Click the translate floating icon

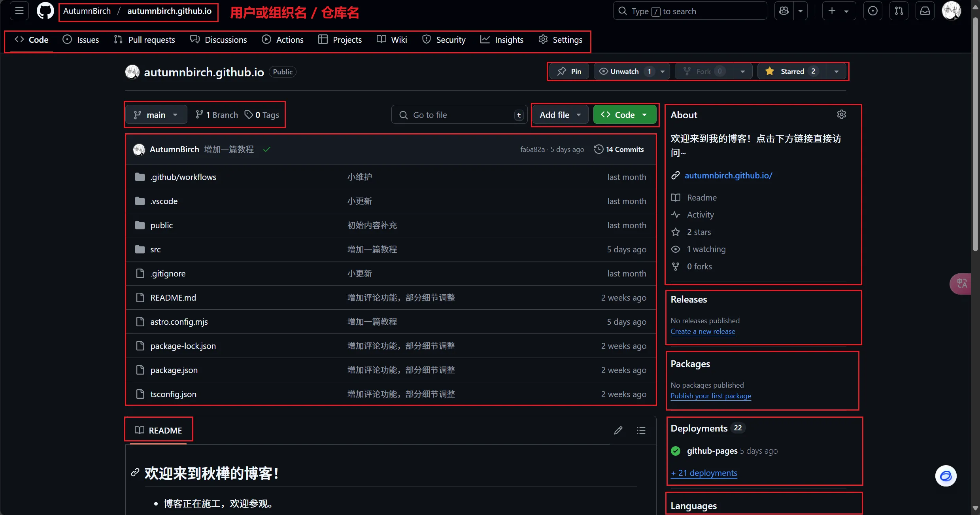[961, 283]
